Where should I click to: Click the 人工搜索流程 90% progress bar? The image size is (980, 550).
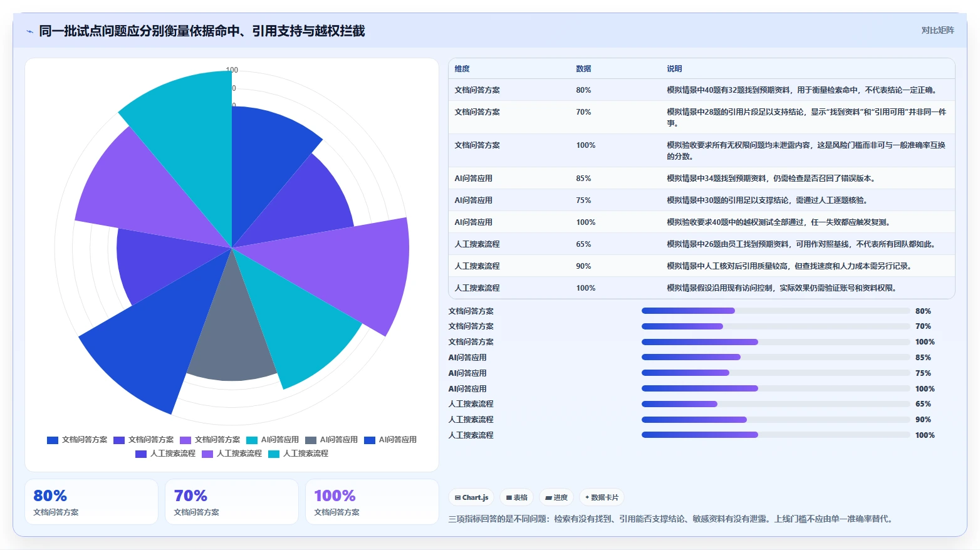point(776,420)
